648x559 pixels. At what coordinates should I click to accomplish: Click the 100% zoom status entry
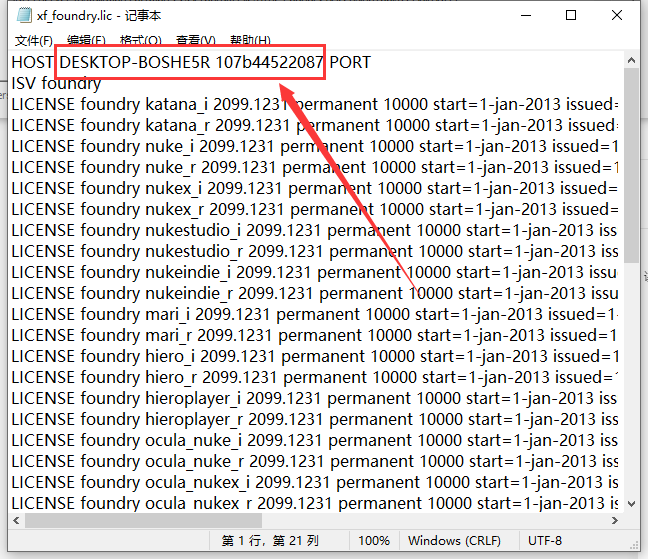tap(374, 541)
